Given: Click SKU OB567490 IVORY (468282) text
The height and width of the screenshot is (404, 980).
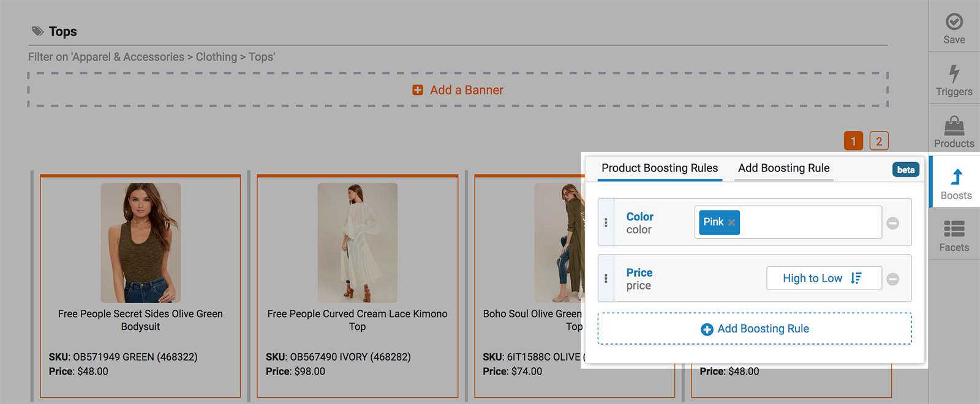Looking at the screenshot, I should pyautogui.click(x=338, y=357).
